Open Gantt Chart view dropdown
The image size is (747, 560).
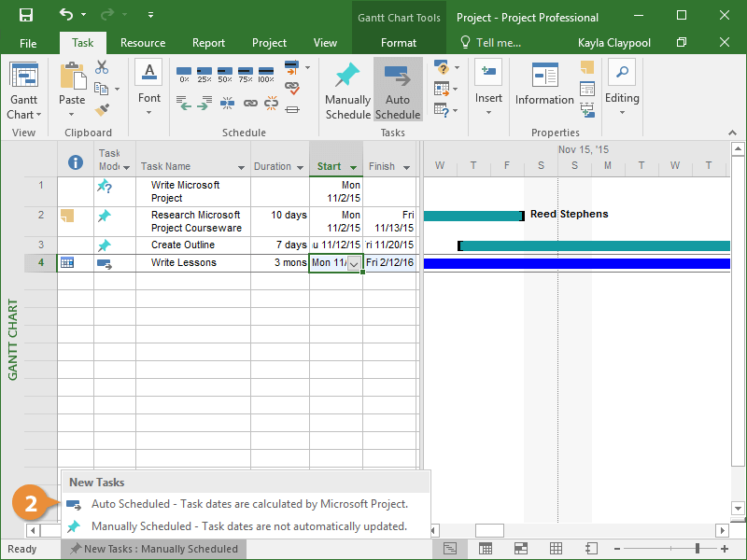24,115
